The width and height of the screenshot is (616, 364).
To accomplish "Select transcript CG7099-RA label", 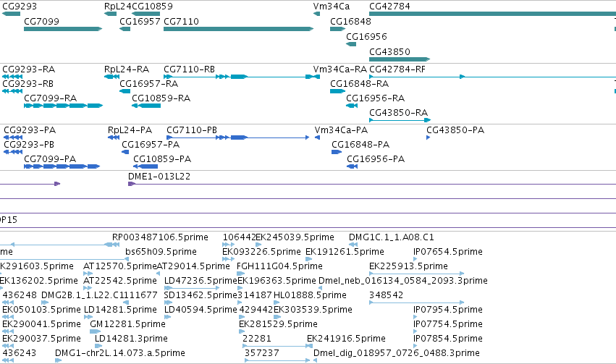I will 50,98.
